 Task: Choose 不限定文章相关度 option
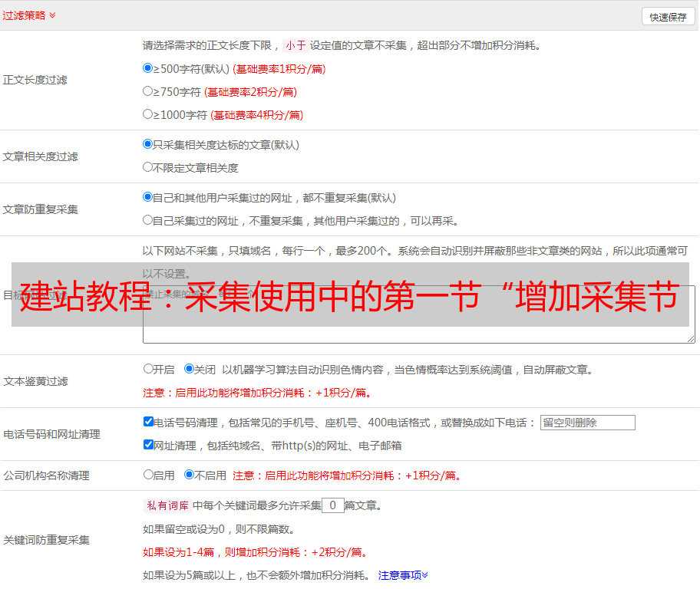[148, 167]
